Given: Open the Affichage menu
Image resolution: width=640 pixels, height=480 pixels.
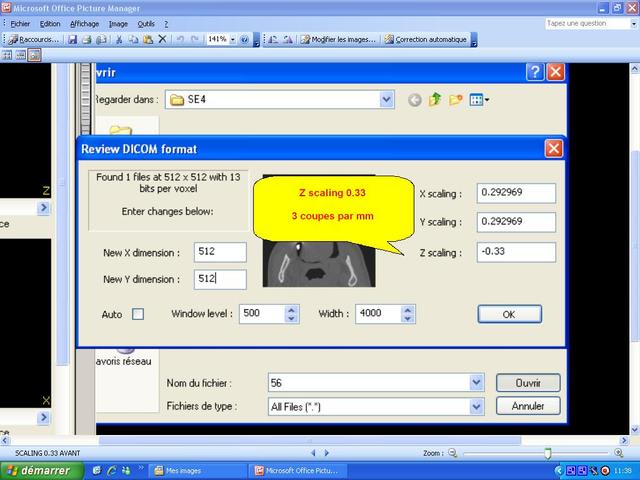Looking at the screenshot, I should coord(84,24).
